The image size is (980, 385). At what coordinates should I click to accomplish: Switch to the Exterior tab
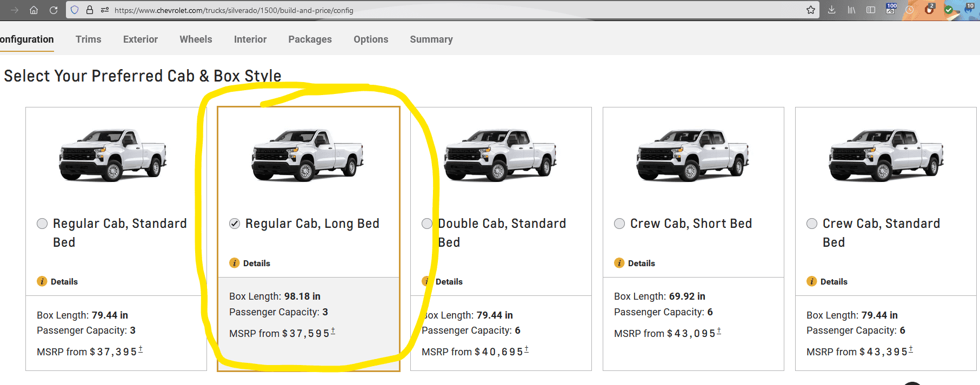pos(141,39)
